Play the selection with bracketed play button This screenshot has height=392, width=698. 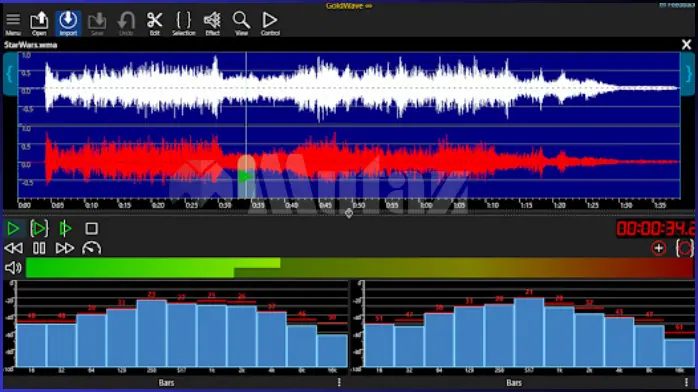click(x=39, y=228)
